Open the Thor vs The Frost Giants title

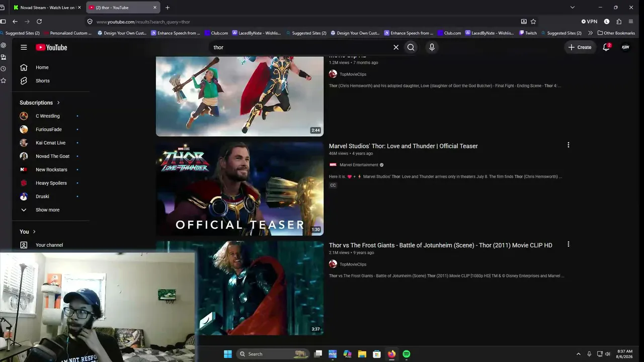[x=441, y=245]
